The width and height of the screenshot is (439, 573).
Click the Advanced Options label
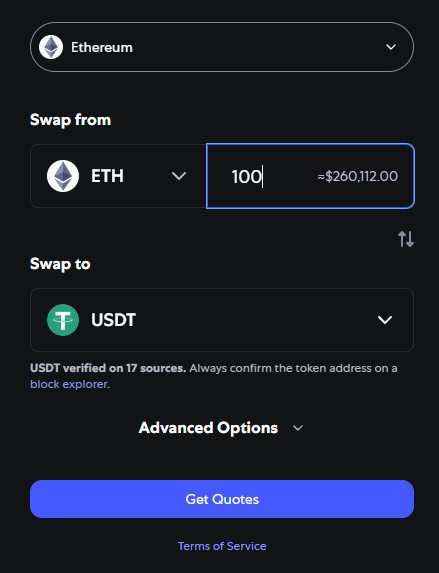click(x=208, y=428)
